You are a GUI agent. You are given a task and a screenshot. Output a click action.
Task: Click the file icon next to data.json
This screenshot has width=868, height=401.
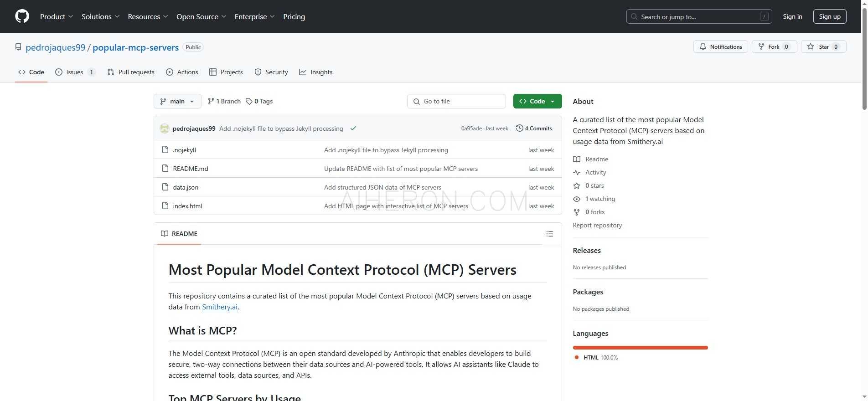165,187
